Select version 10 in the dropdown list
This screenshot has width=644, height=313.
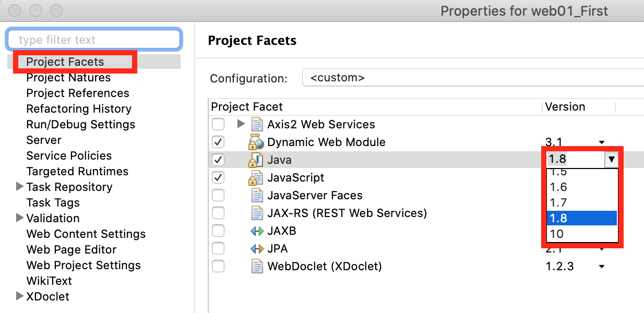coord(557,234)
